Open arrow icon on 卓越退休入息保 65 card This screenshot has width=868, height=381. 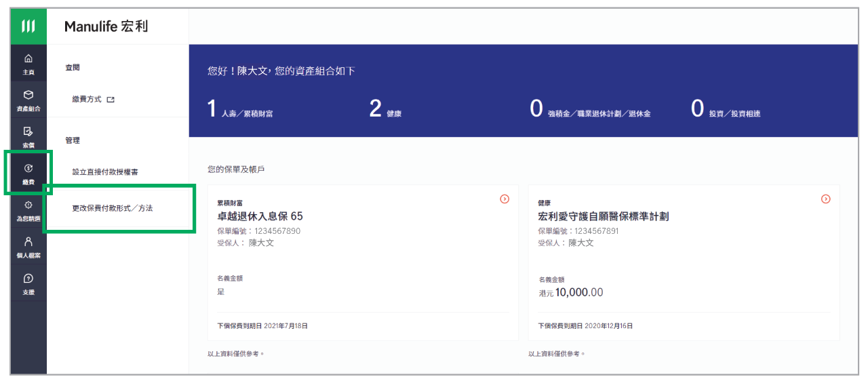(505, 199)
